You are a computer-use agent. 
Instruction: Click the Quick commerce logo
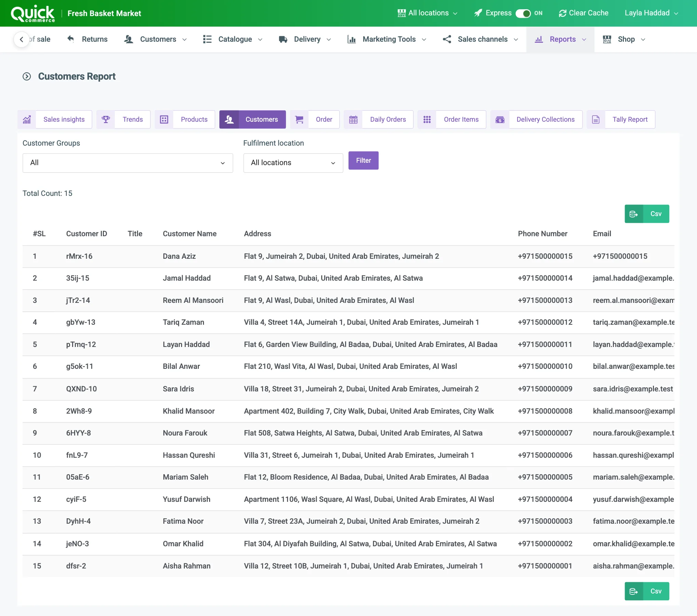[x=33, y=13]
